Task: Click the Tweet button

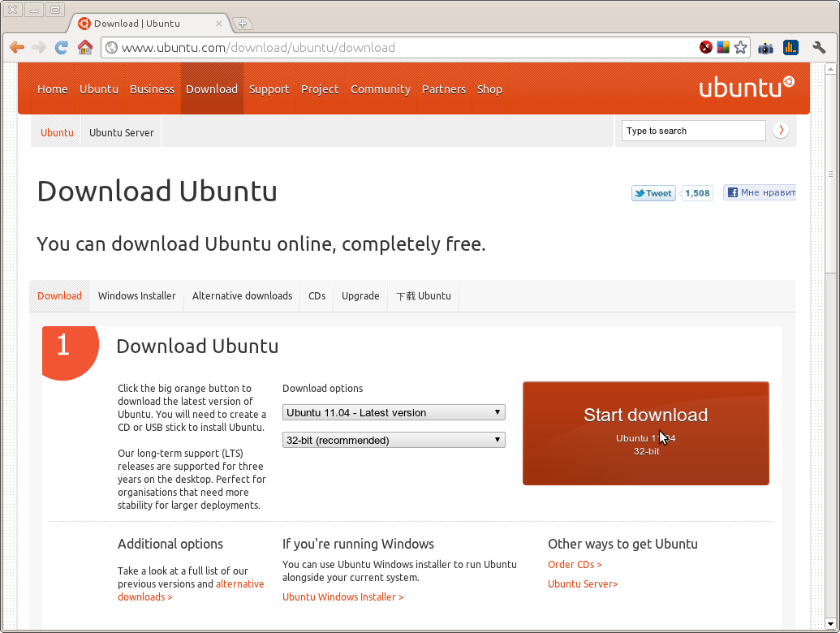Action: [653, 193]
